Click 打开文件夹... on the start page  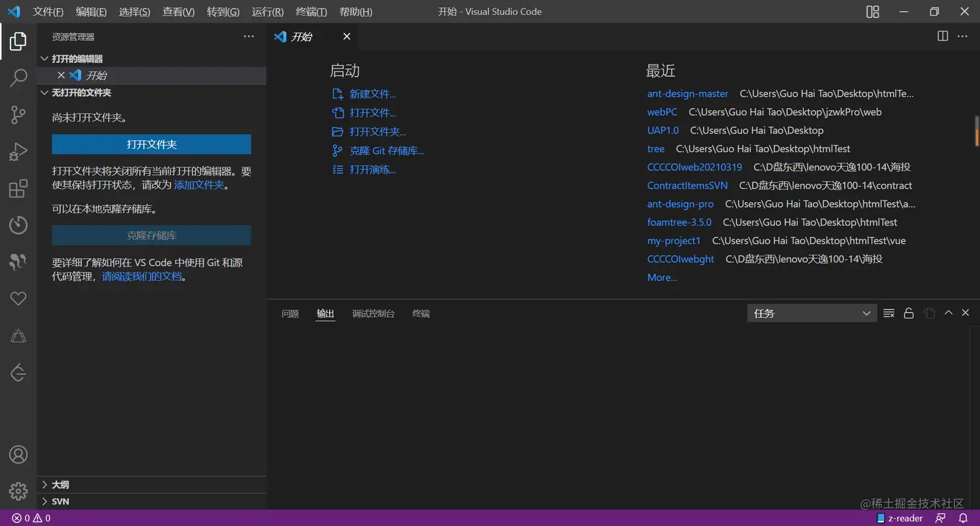click(x=378, y=132)
